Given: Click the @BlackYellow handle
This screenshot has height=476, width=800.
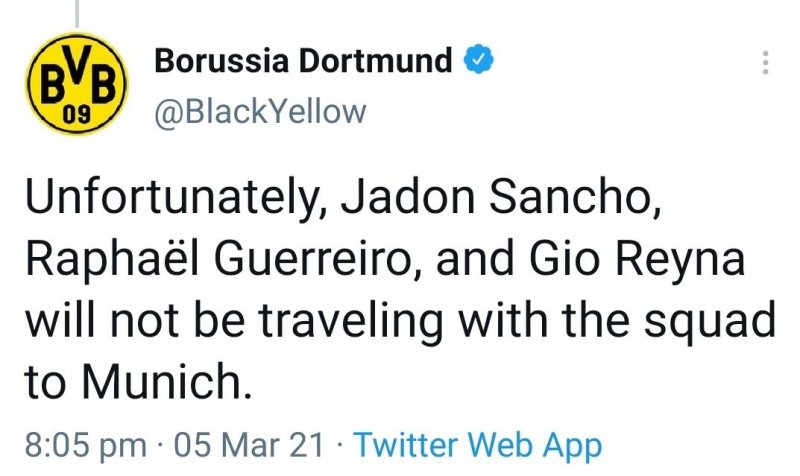Looking at the screenshot, I should pos(260,111).
